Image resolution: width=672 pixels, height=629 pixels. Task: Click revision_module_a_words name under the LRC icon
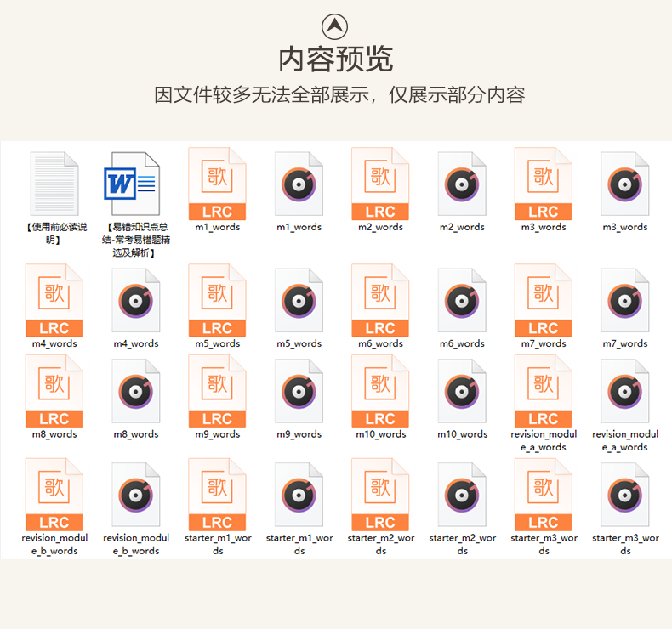[x=544, y=440]
